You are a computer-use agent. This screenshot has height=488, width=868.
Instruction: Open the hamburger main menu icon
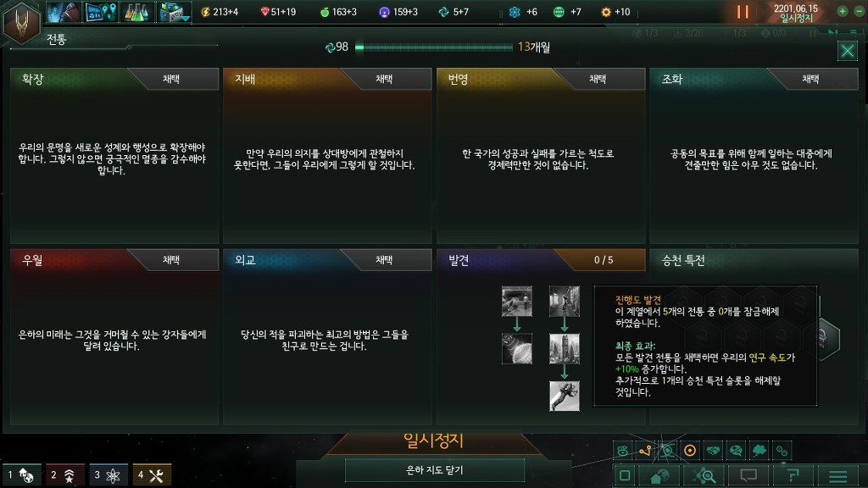point(838,476)
